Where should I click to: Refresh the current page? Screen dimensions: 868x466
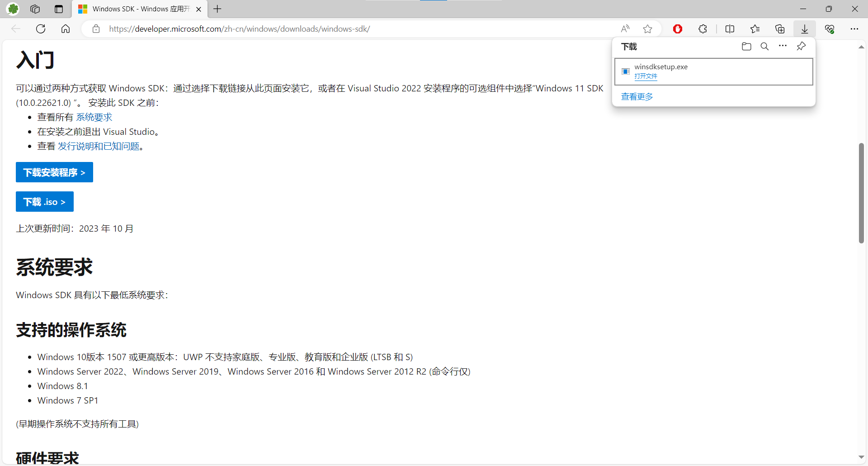pos(41,29)
